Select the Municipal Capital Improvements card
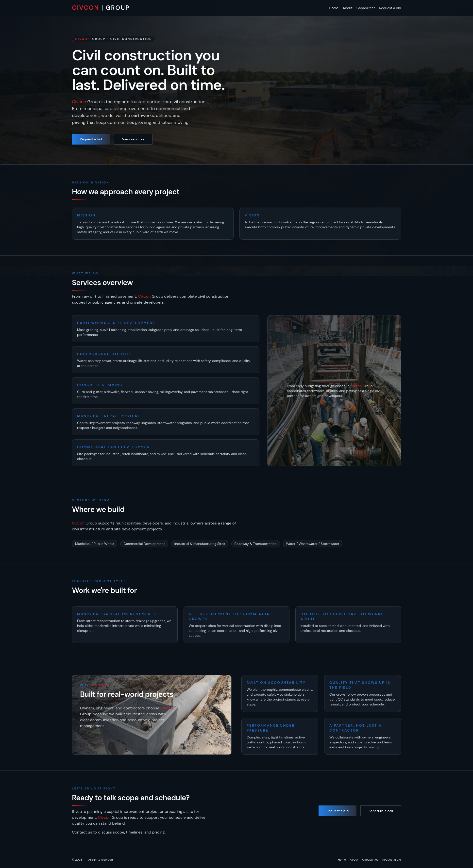This screenshot has width=473, height=868. pyautogui.click(x=125, y=625)
